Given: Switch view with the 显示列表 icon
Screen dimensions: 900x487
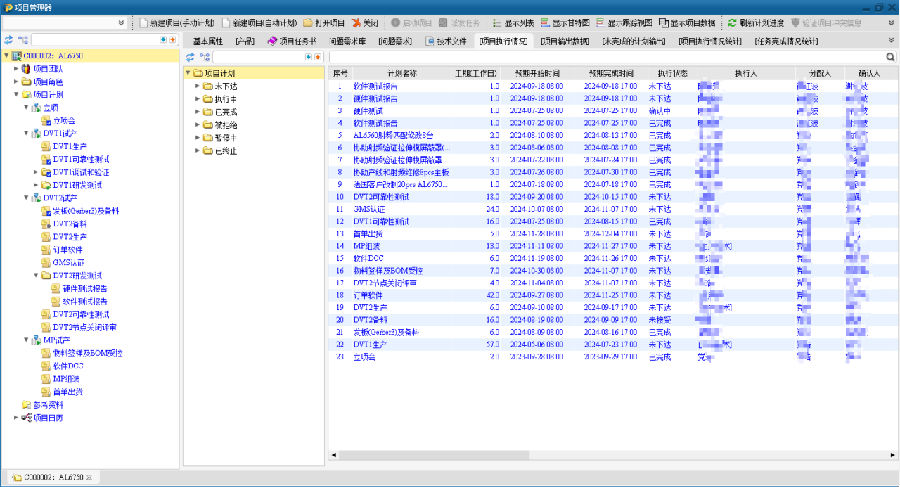Looking at the screenshot, I should point(500,22).
